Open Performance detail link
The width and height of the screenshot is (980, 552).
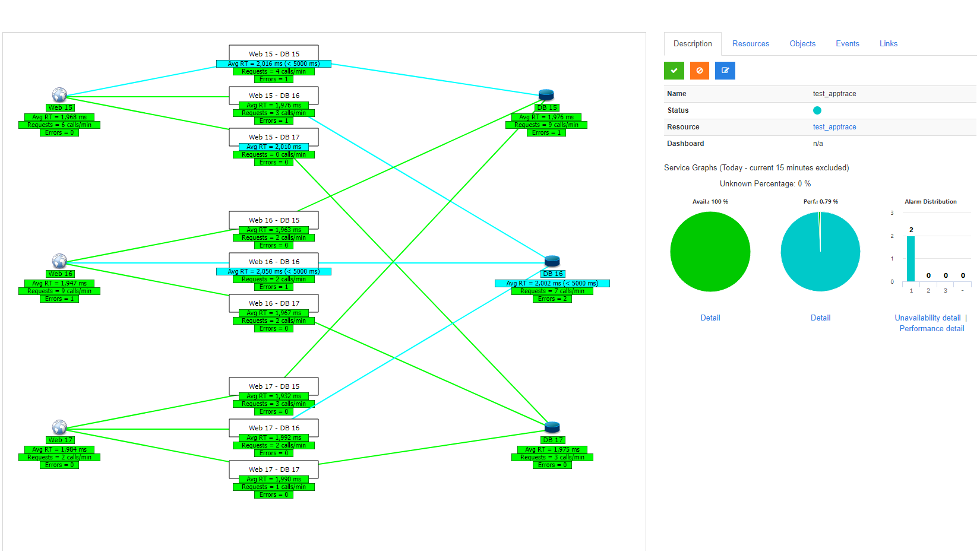tap(931, 329)
